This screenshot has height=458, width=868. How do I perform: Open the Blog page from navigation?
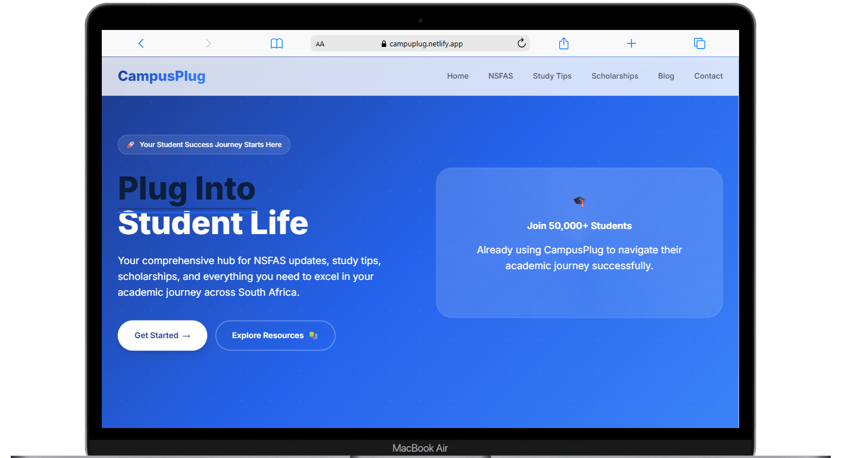tap(666, 76)
